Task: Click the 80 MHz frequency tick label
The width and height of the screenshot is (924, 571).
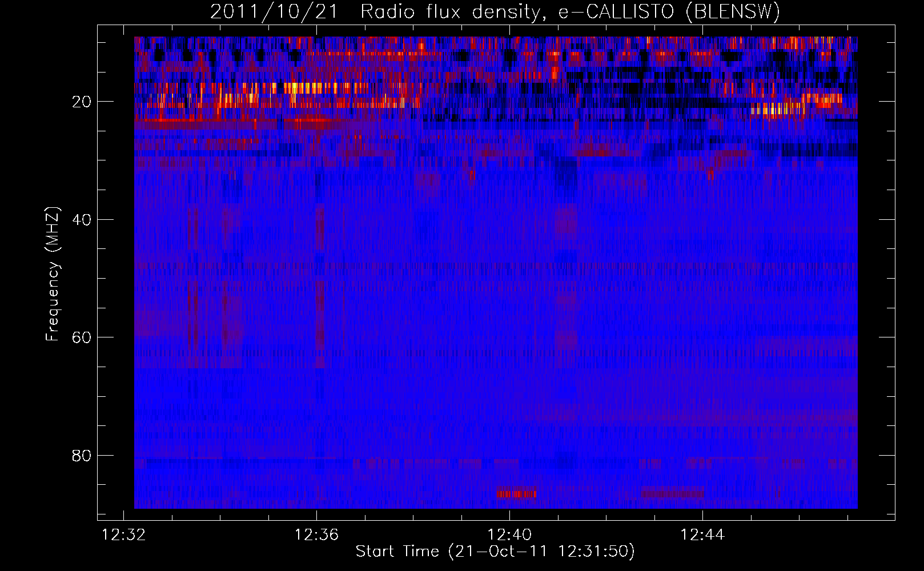Action: click(82, 456)
